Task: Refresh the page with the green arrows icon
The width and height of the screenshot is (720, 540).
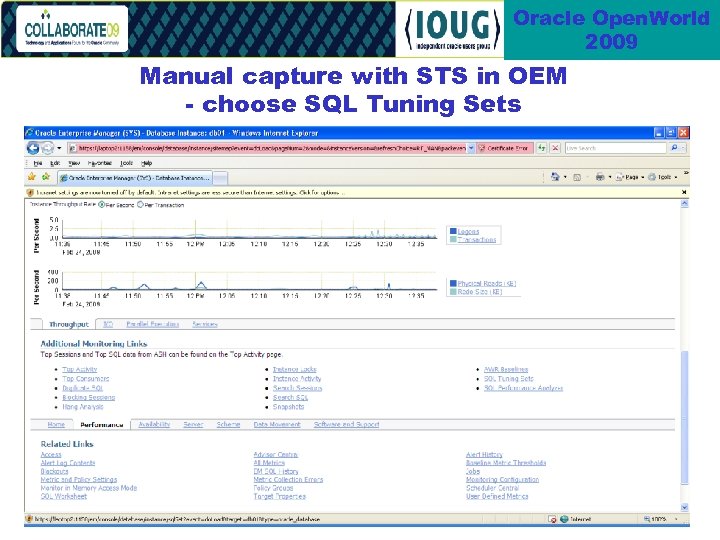Action: coord(542,148)
